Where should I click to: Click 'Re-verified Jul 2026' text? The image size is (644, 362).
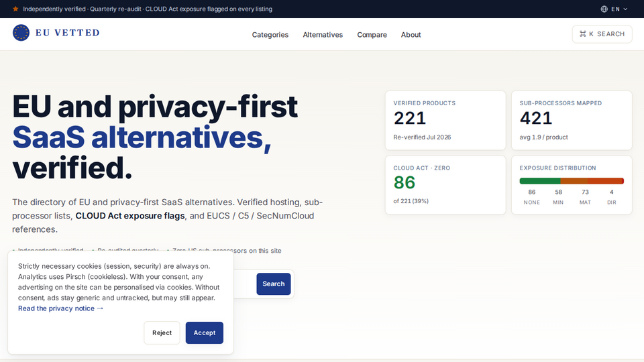pos(422,137)
